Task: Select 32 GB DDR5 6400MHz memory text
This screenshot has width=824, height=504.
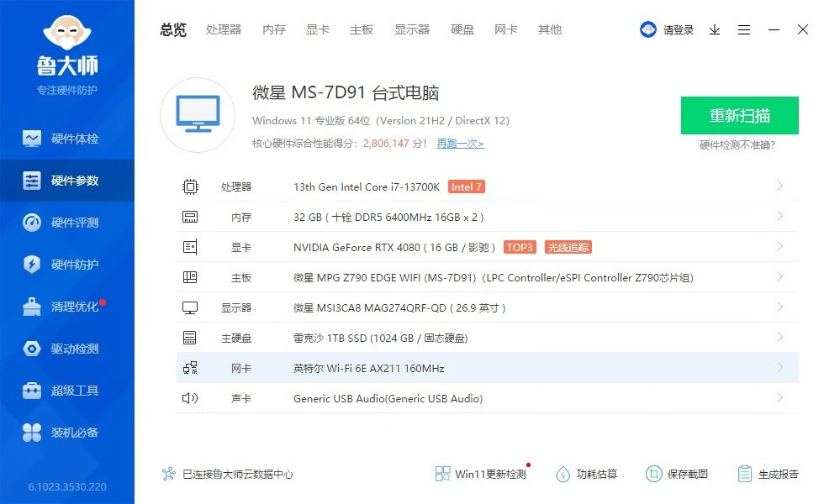Action: point(388,218)
